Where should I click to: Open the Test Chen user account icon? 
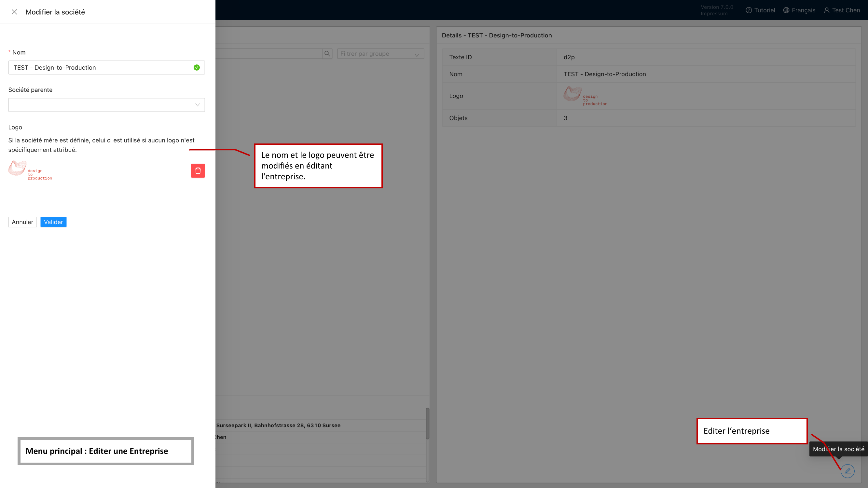pyautogui.click(x=827, y=10)
